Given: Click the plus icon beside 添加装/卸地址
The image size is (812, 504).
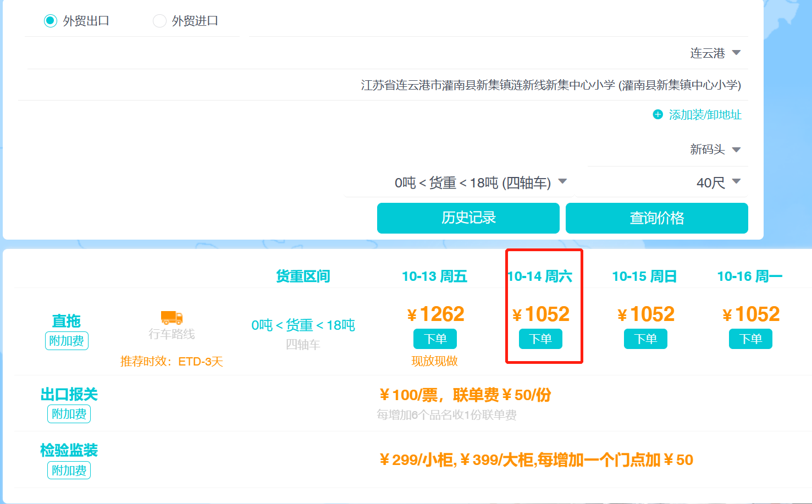Looking at the screenshot, I should tap(658, 114).
